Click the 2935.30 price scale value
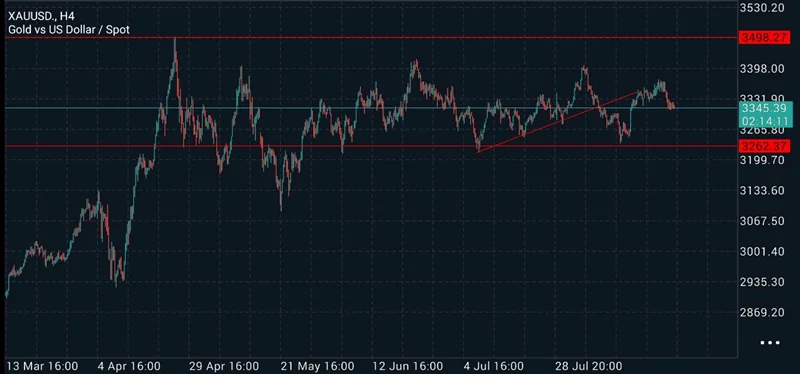The image size is (800, 374). (x=762, y=282)
